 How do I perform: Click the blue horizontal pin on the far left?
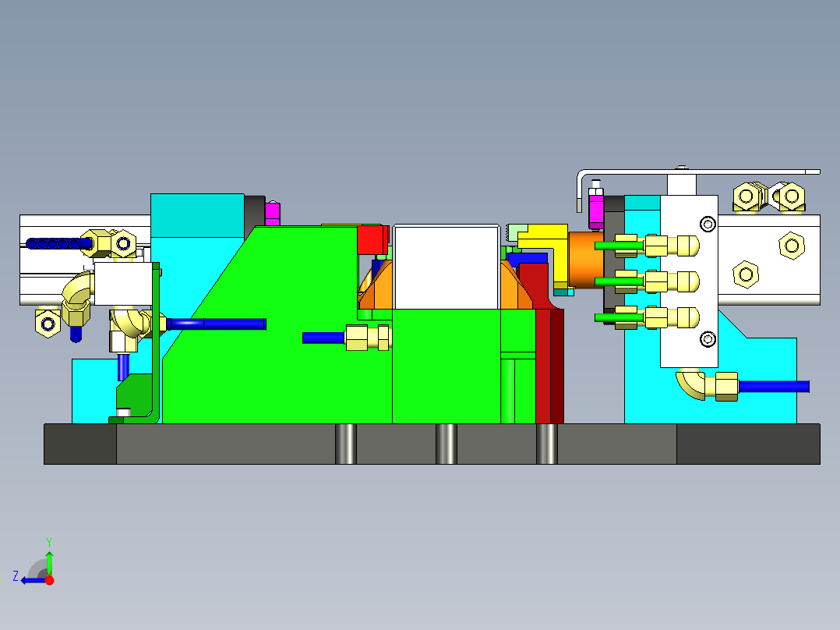coord(55,242)
